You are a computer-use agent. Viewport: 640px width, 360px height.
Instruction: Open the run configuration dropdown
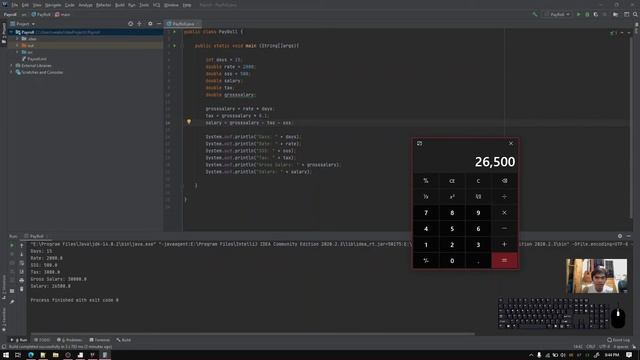coord(557,15)
